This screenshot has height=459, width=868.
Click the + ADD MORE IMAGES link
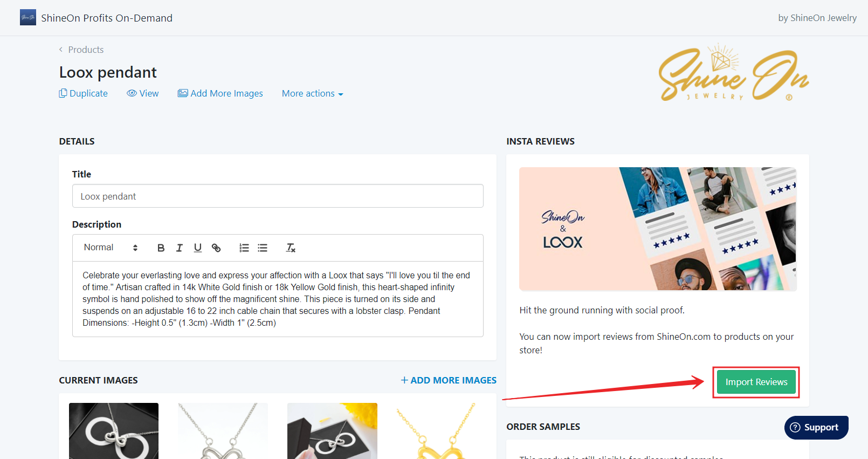point(449,380)
